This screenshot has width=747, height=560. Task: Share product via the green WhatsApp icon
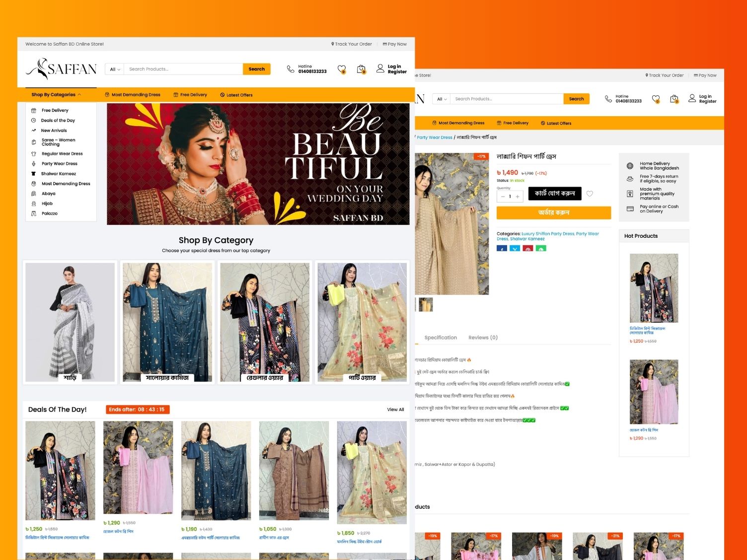click(541, 248)
